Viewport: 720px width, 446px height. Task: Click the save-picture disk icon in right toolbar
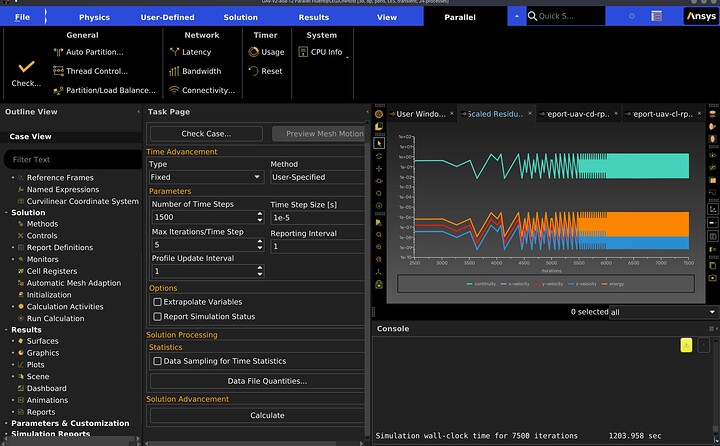coord(712,237)
